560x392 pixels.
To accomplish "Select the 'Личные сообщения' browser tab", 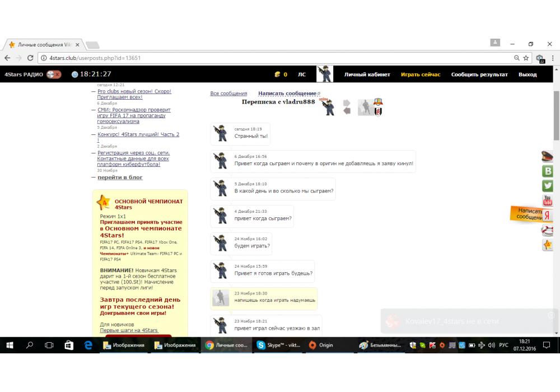I will click(x=44, y=45).
